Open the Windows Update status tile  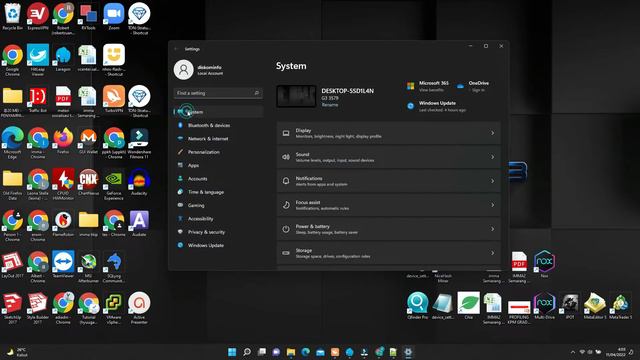click(436, 106)
